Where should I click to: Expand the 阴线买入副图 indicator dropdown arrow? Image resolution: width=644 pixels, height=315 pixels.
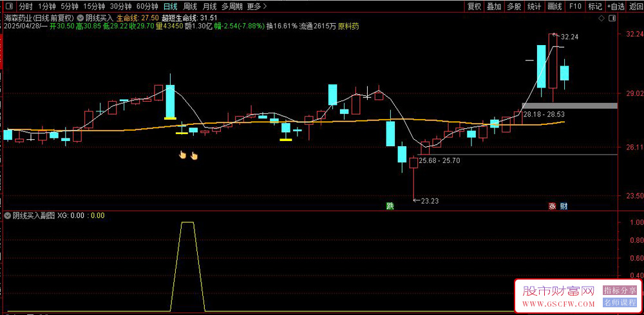click(7, 215)
